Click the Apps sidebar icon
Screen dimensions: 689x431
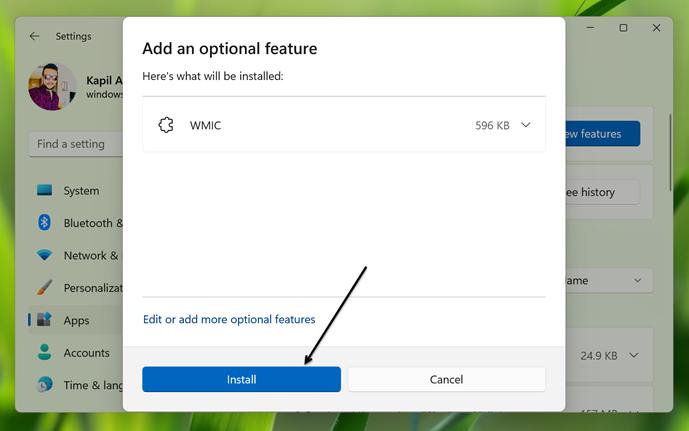(44, 321)
